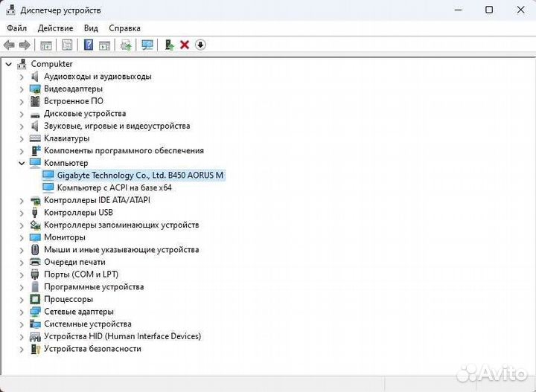The height and width of the screenshot is (392, 536).
Task: Expand the Процессоры node
Action: 22,299
